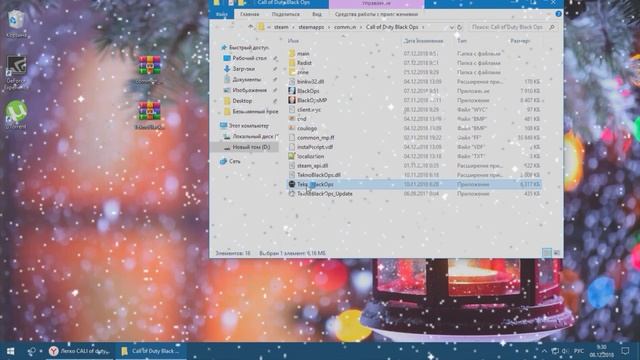Select the installscript.vdf file

[315, 147]
